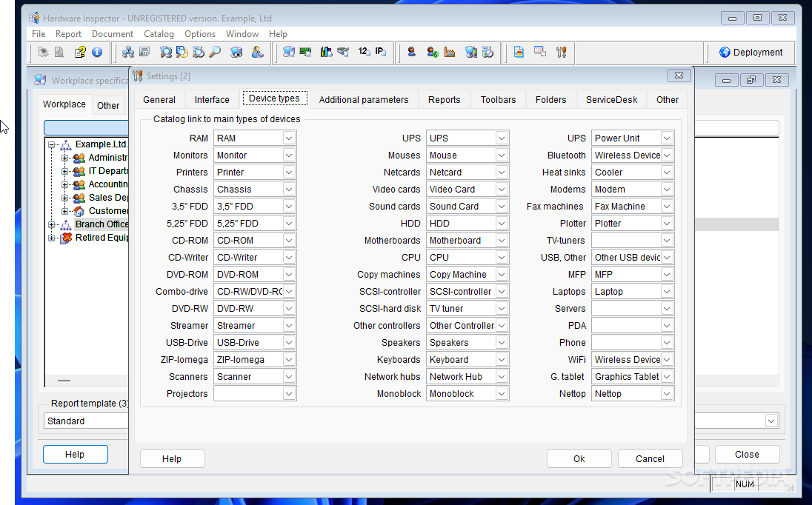Viewport: 812px width, 505px height.
Task: Click the Deployment button
Action: click(751, 53)
